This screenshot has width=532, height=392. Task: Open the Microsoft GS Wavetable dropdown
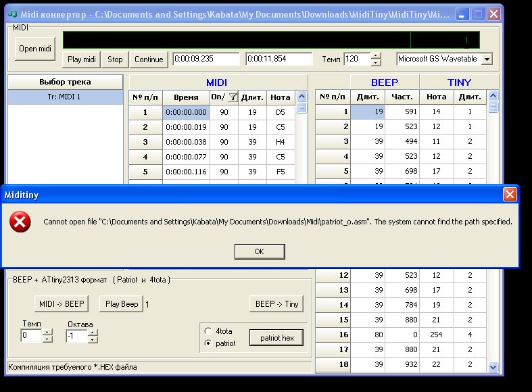[487, 59]
